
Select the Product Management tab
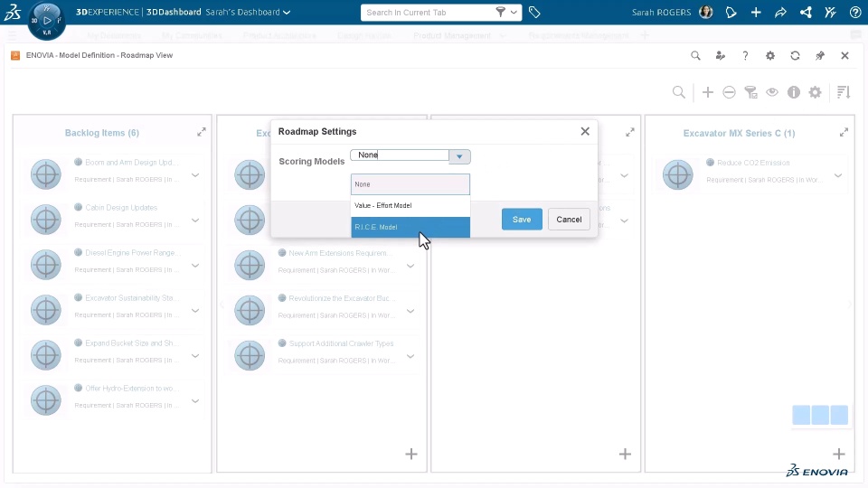(x=452, y=35)
